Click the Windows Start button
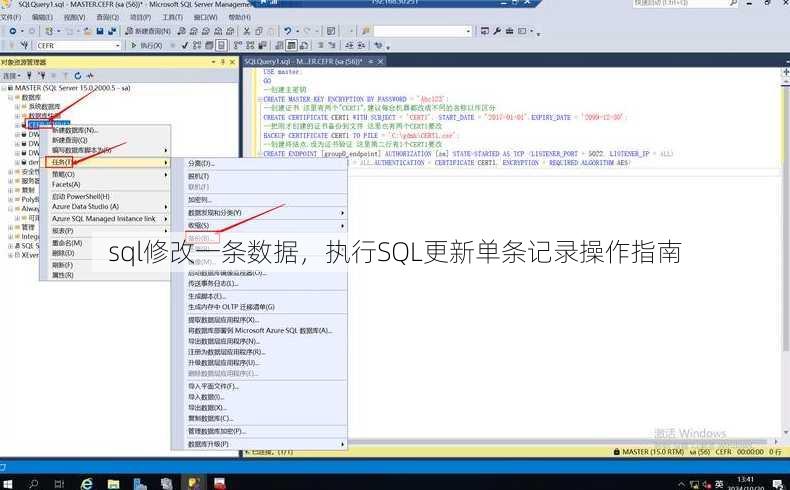The height and width of the screenshot is (490, 790). 8,484
